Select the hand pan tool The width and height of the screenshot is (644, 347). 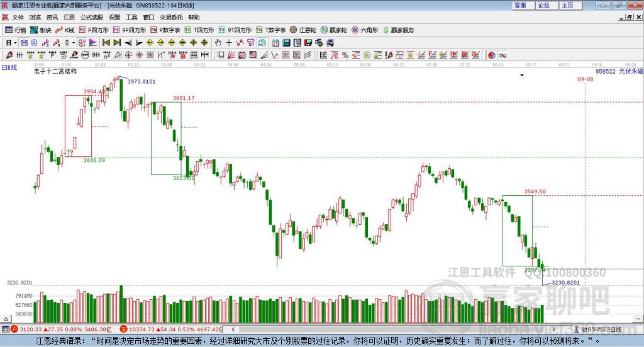click(x=218, y=43)
